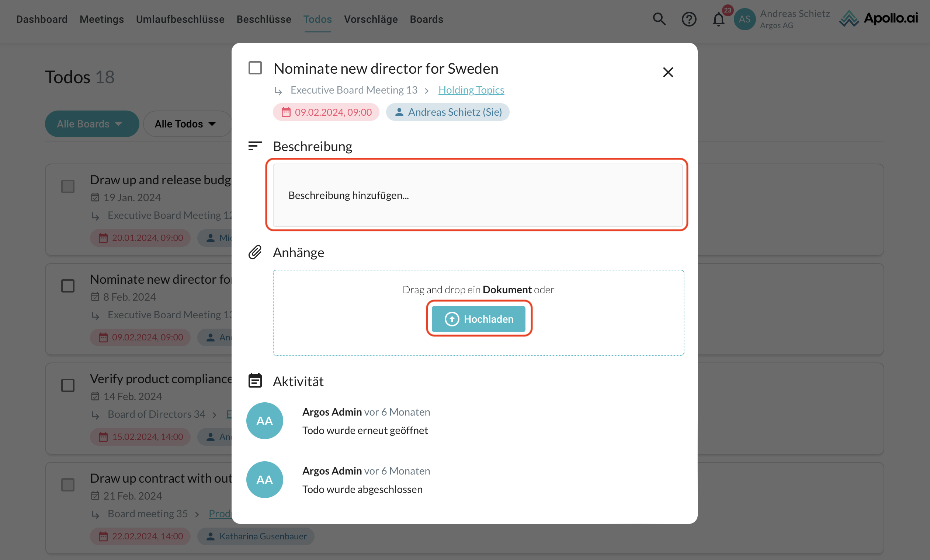This screenshot has height=560, width=930.
Task: Go to the Beschlüsse tab
Action: tap(263, 19)
